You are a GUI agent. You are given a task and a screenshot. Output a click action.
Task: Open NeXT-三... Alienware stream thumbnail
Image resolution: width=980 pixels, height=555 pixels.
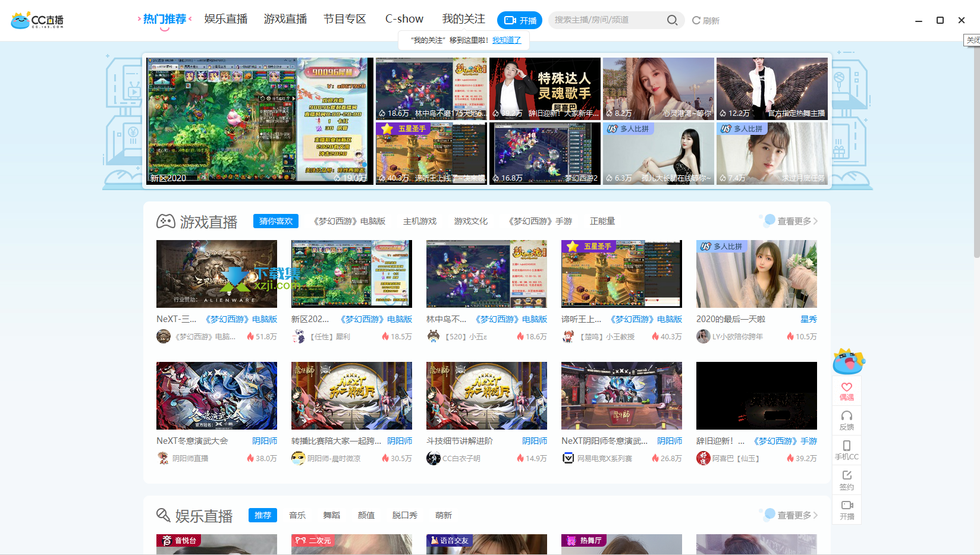click(x=216, y=274)
